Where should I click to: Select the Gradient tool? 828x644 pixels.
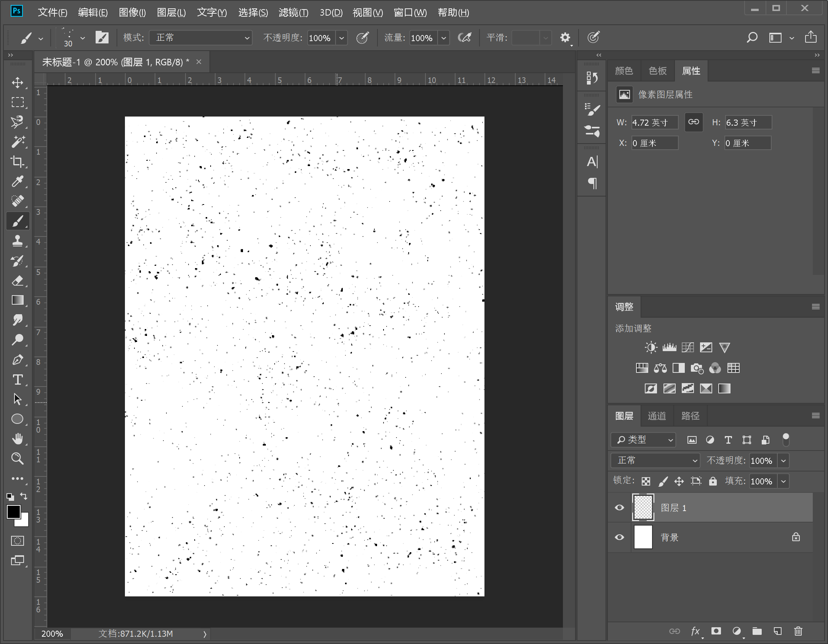click(x=18, y=300)
